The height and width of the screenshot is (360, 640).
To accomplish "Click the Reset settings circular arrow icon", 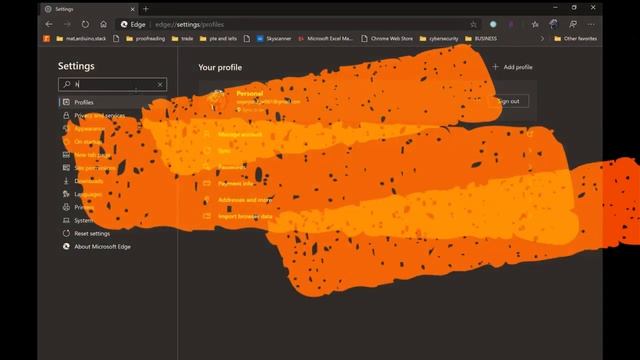I will (66, 233).
